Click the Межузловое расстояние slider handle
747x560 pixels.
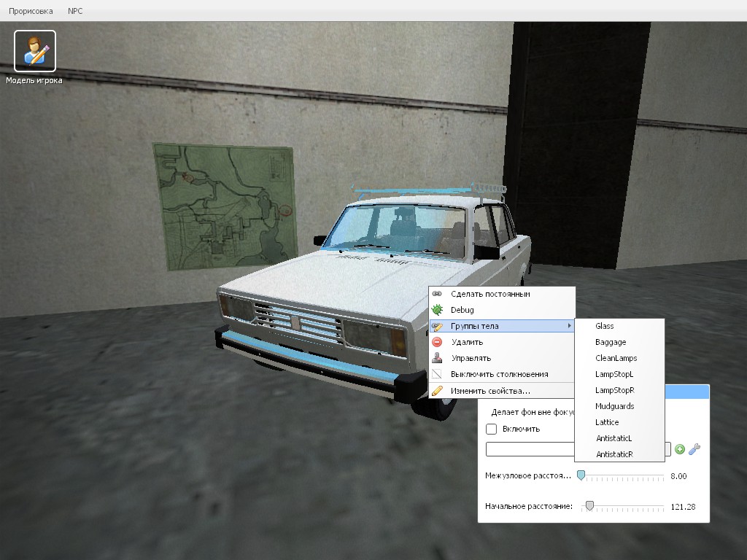pyautogui.click(x=581, y=475)
